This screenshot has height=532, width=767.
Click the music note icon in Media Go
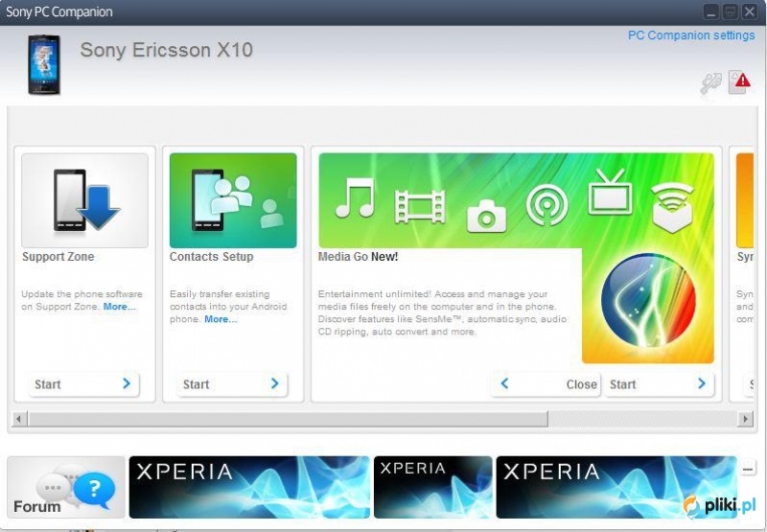coord(356,197)
